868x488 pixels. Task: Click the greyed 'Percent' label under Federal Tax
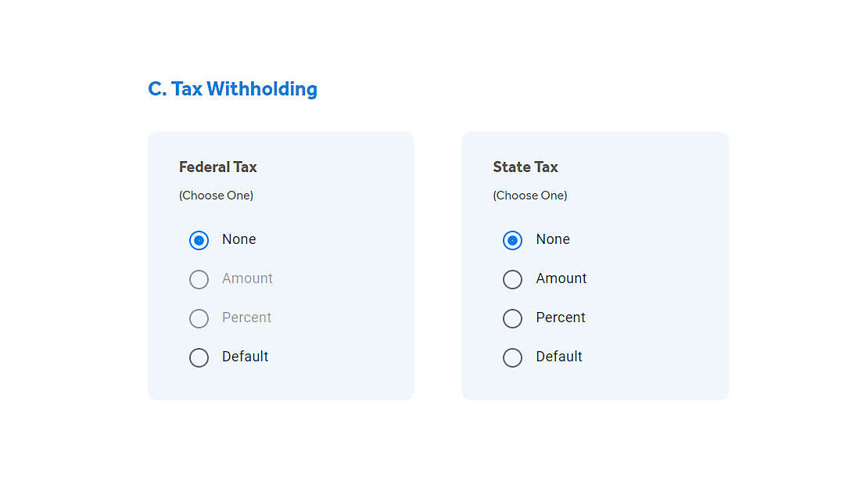(x=247, y=318)
